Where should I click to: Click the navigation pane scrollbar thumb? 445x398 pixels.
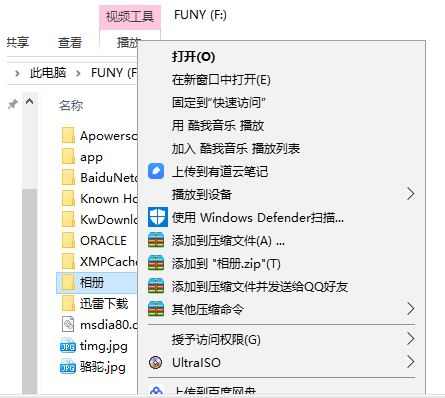[x=30, y=290]
